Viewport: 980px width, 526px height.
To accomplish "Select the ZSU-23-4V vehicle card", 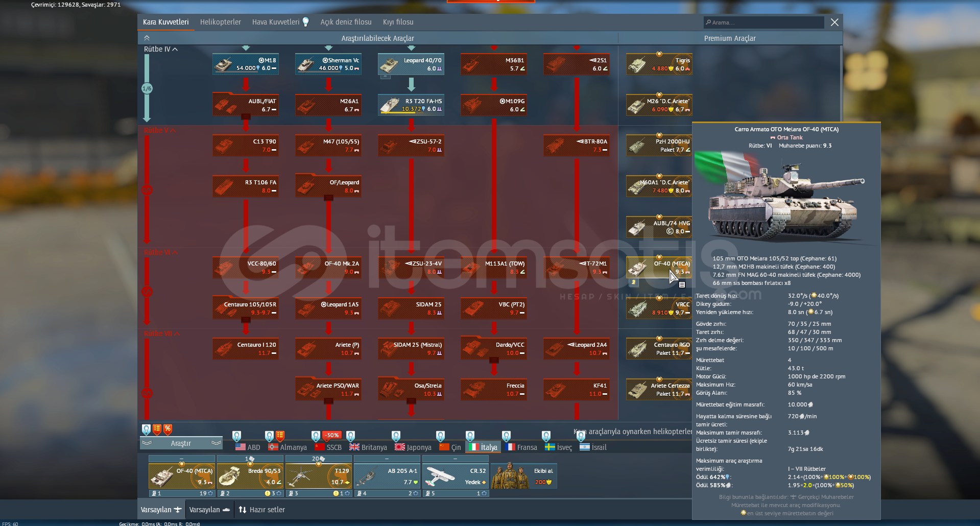I will tap(411, 268).
